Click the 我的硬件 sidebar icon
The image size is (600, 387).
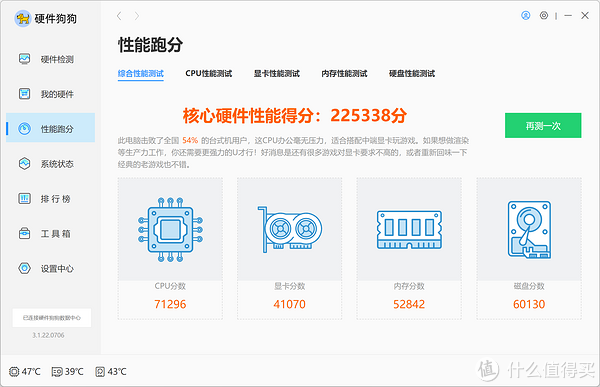pyautogui.click(x=24, y=93)
